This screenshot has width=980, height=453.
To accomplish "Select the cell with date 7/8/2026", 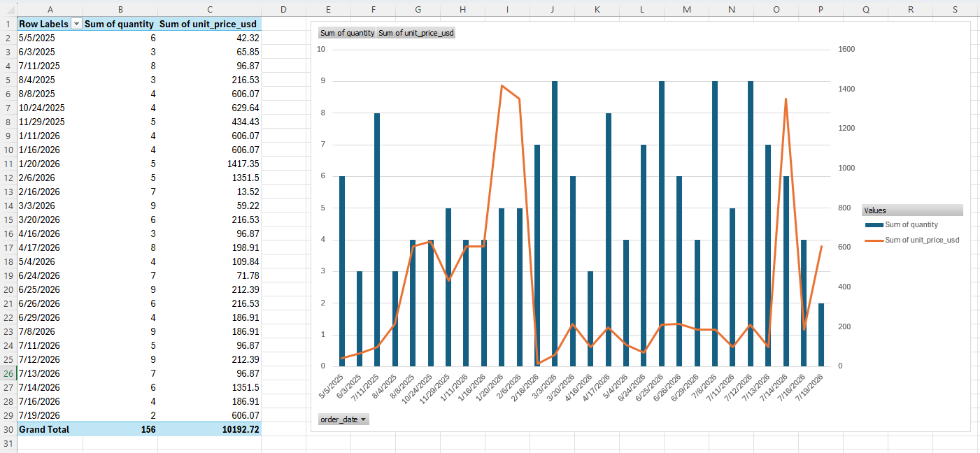I will pos(50,331).
